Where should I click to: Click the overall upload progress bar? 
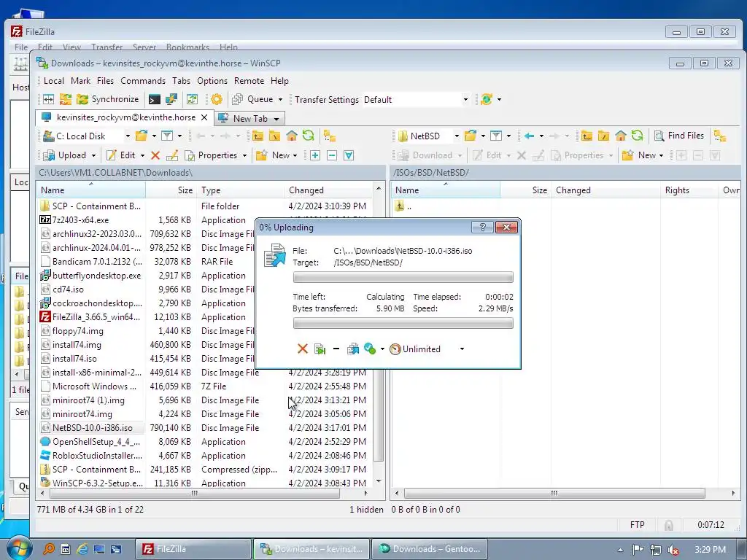(403, 323)
